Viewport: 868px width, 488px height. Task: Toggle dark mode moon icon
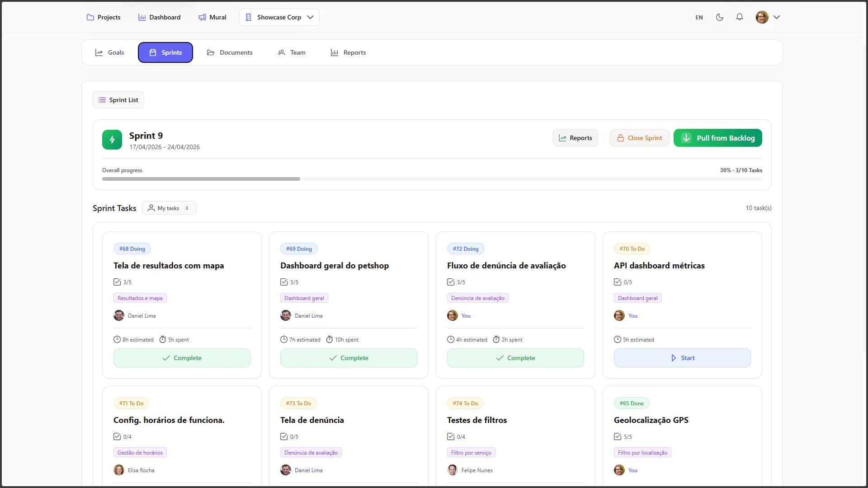[x=720, y=17]
